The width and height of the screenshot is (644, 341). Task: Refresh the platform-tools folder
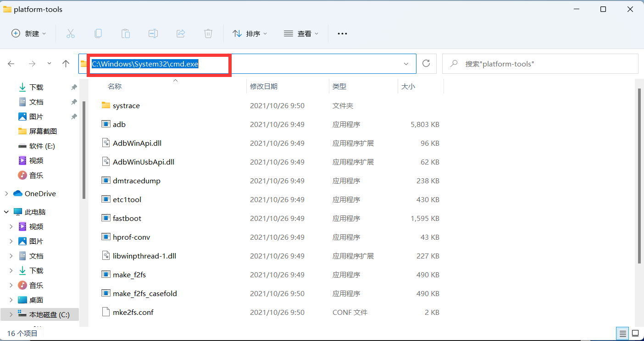click(x=426, y=64)
